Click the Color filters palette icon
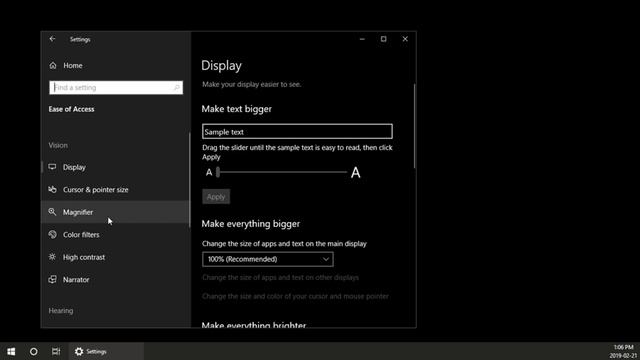 tap(52, 234)
